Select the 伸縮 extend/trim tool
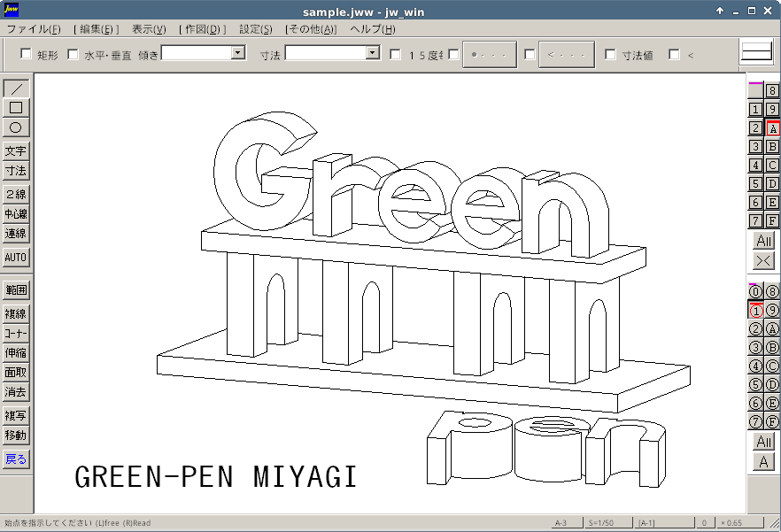This screenshot has height=532, width=781. pos(16,352)
